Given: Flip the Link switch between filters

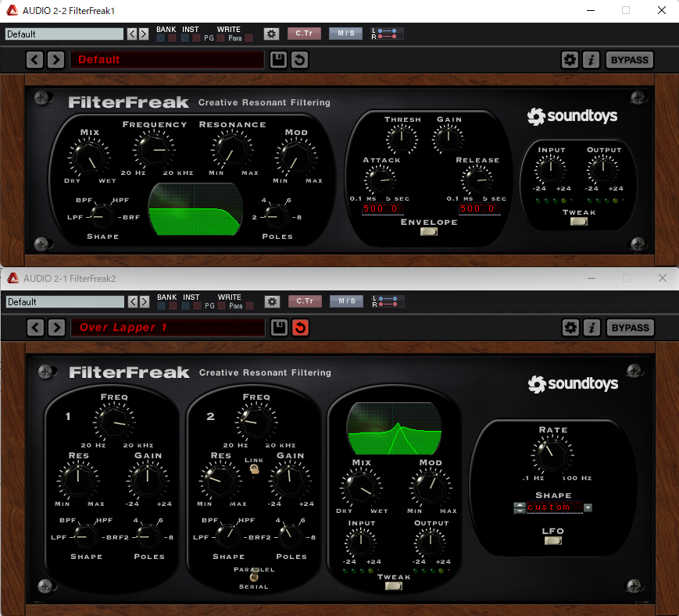Looking at the screenshot, I should [254, 469].
